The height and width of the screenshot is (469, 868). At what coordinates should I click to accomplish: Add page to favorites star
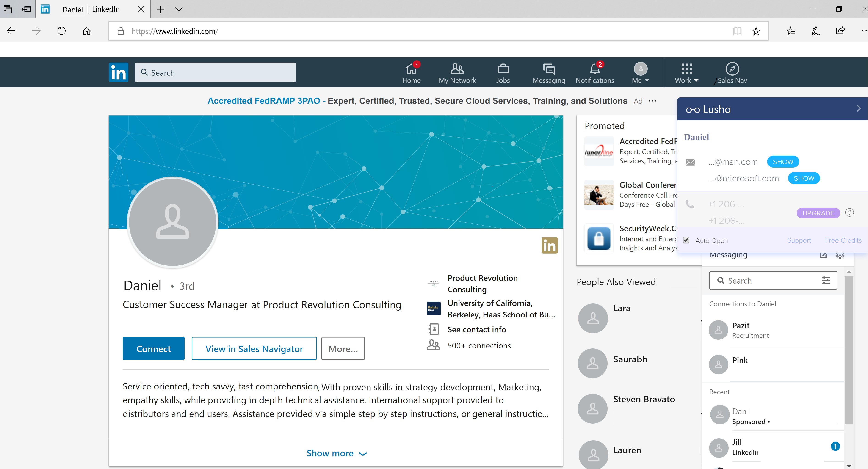pos(756,31)
